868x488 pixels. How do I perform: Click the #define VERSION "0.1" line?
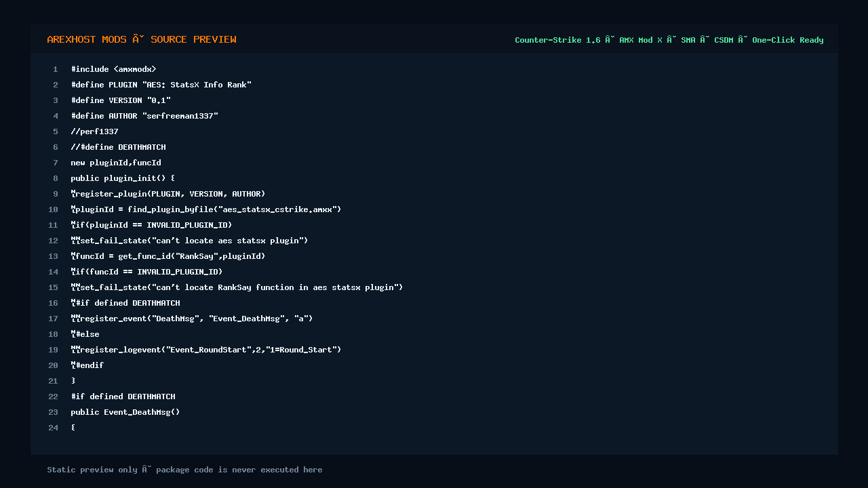121,100
